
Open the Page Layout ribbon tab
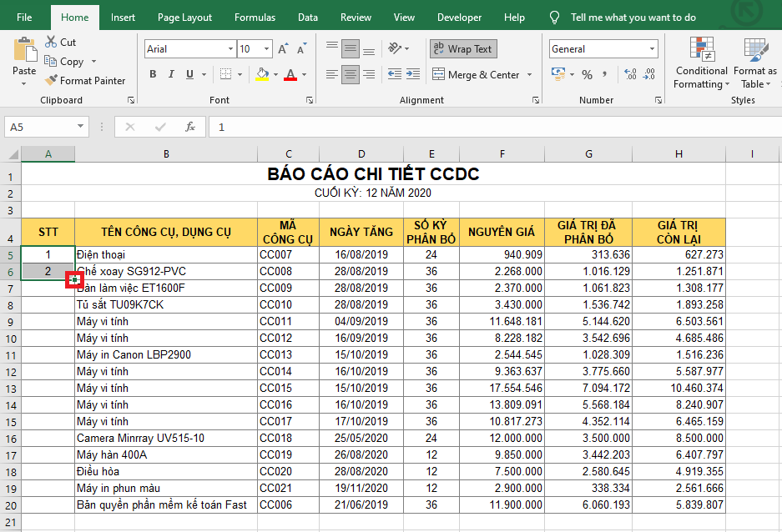184,18
